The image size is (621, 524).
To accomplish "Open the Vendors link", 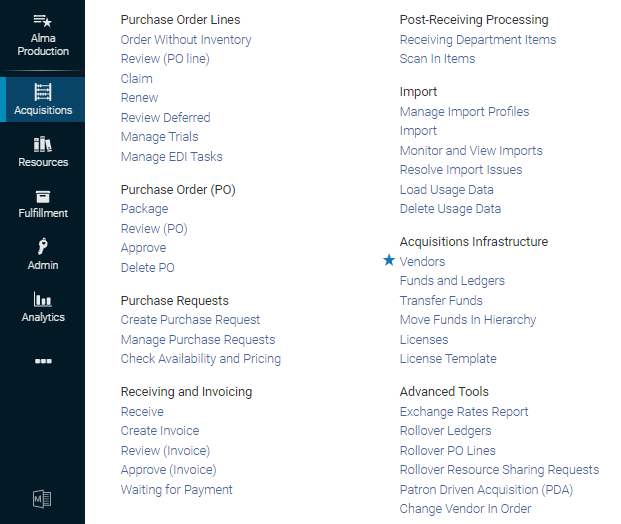I will (422, 261).
